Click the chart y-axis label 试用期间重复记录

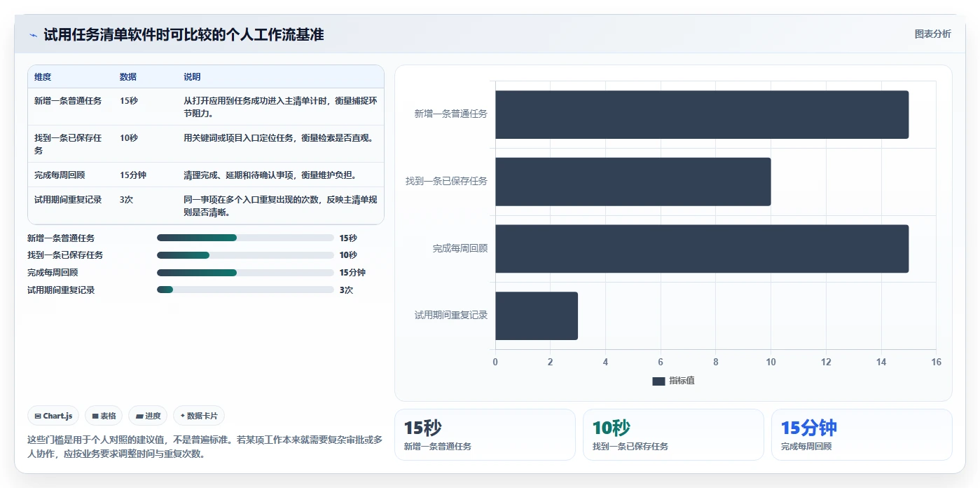[451, 316]
